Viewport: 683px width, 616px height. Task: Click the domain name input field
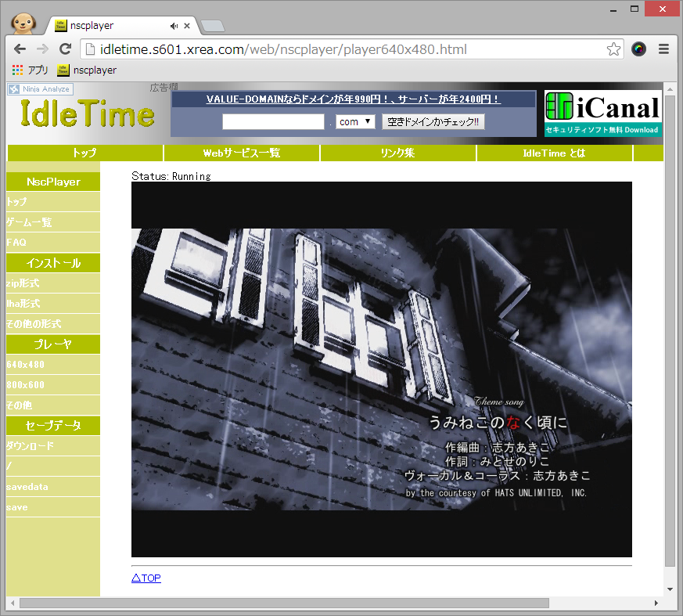(x=273, y=121)
